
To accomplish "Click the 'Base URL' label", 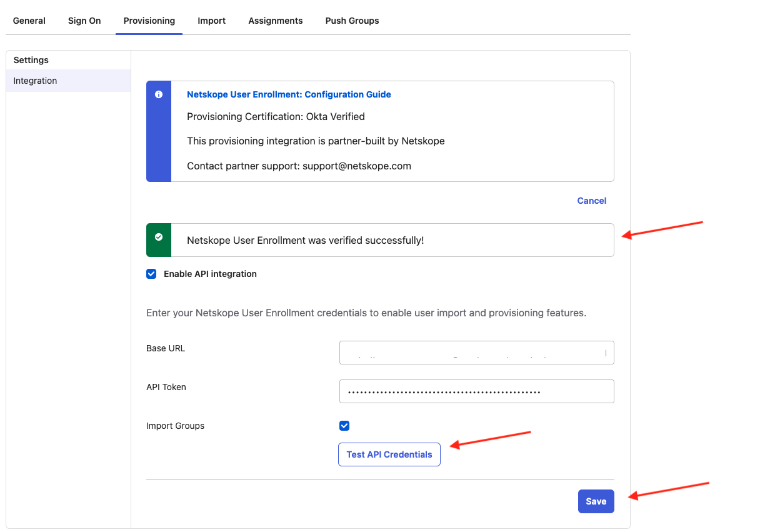I will [x=166, y=348].
